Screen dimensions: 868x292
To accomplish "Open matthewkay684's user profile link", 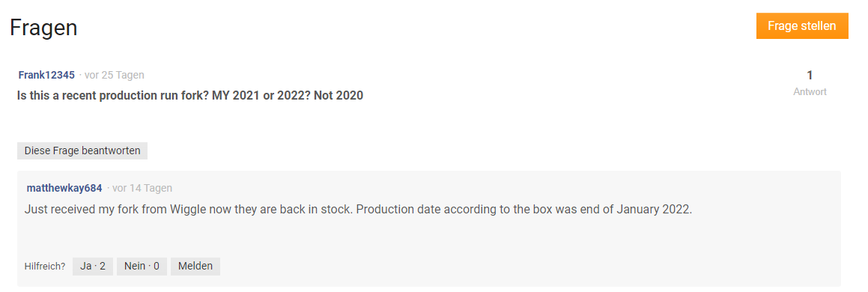I will pos(64,188).
